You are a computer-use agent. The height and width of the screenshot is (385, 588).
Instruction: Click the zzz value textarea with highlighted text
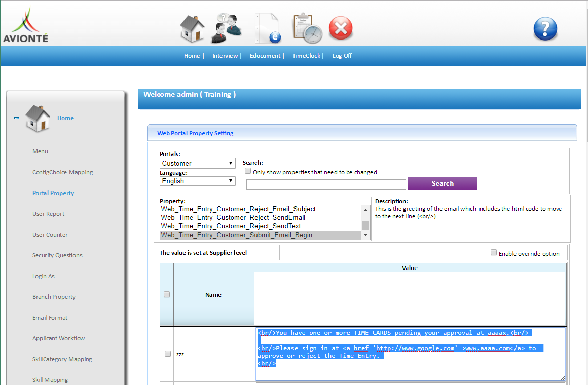pos(411,354)
